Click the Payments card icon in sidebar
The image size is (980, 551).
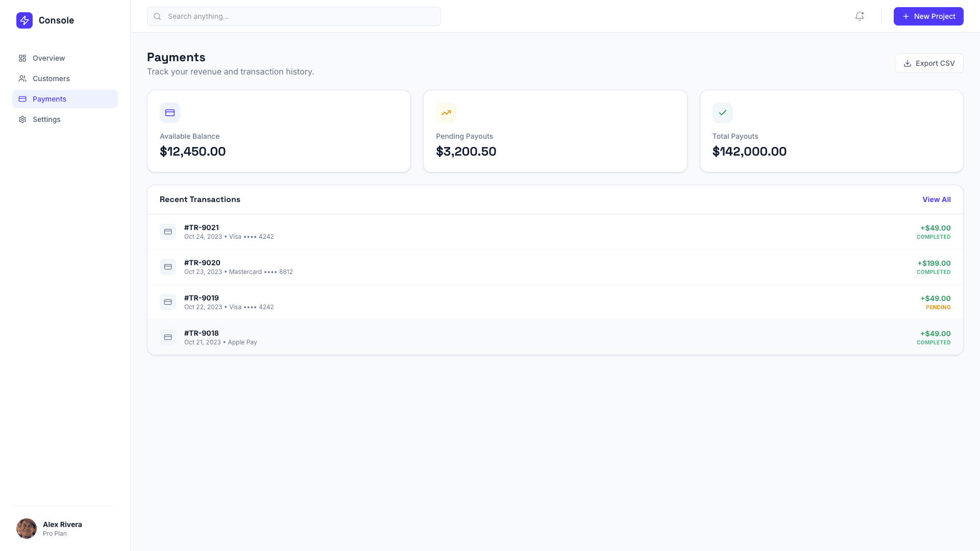[22, 98]
